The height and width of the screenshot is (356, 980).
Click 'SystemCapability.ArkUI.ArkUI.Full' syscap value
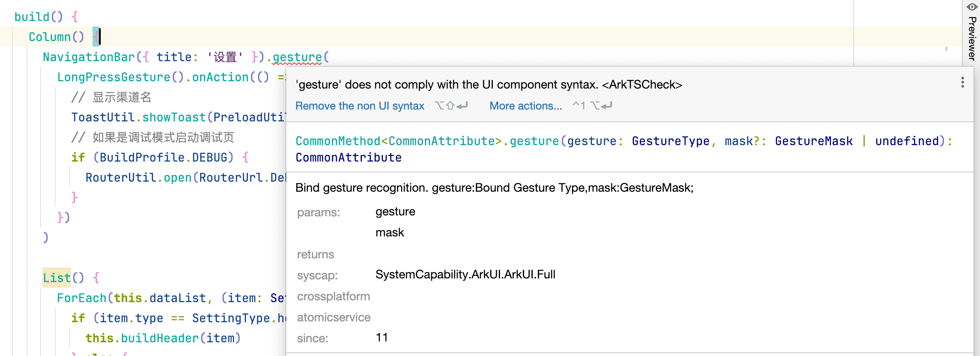pyautogui.click(x=465, y=274)
